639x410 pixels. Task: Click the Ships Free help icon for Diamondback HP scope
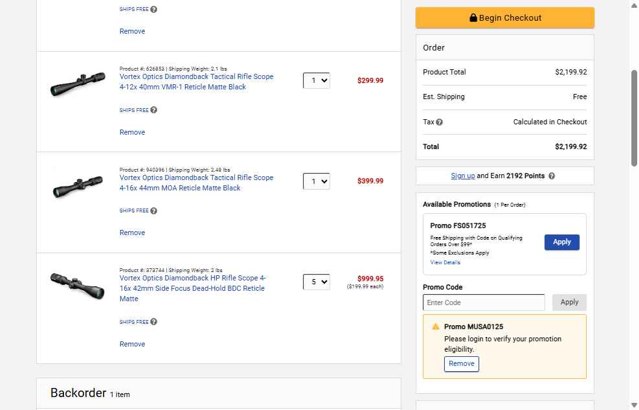(x=154, y=322)
